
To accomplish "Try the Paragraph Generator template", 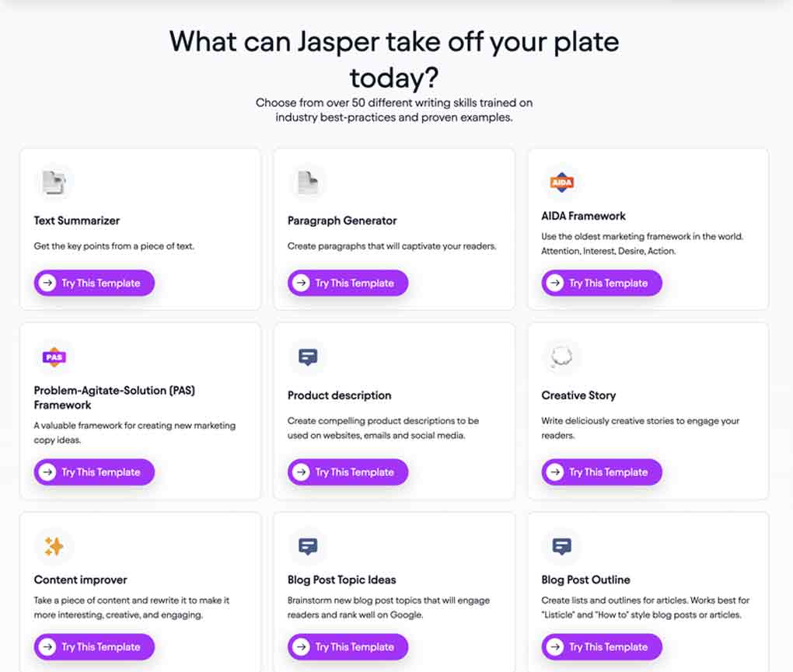I will (x=348, y=283).
